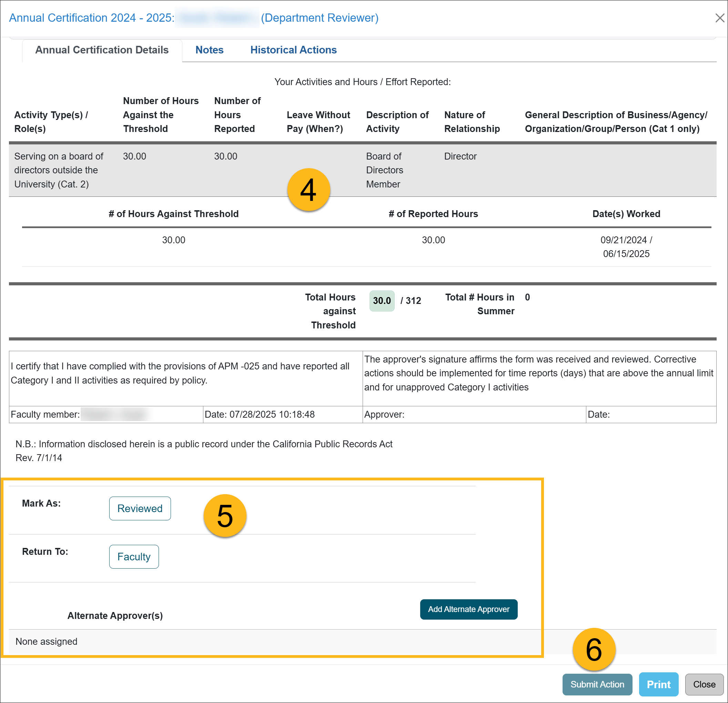This screenshot has height=703, width=728.
Task: Click the Department Reviewer title text
Action: click(x=320, y=18)
